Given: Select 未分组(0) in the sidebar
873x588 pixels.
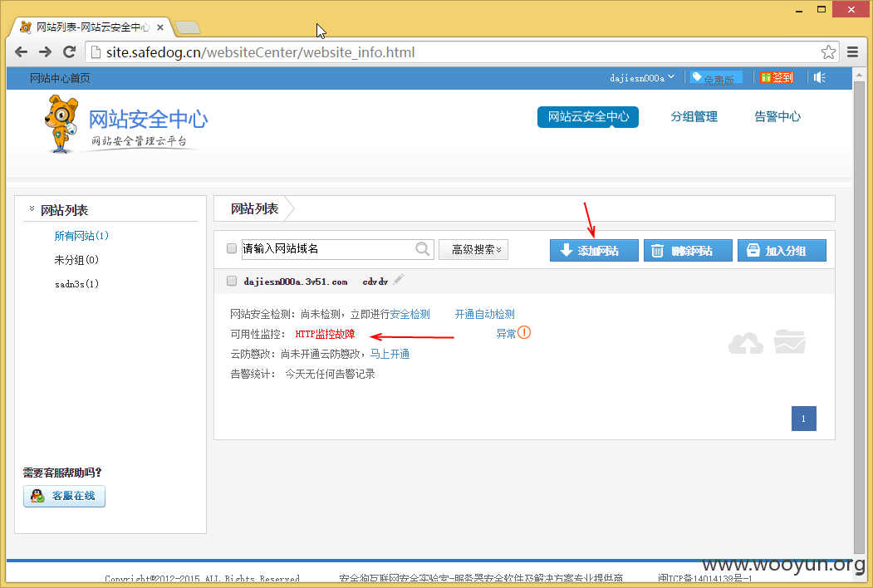Looking at the screenshot, I should [x=76, y=260].
